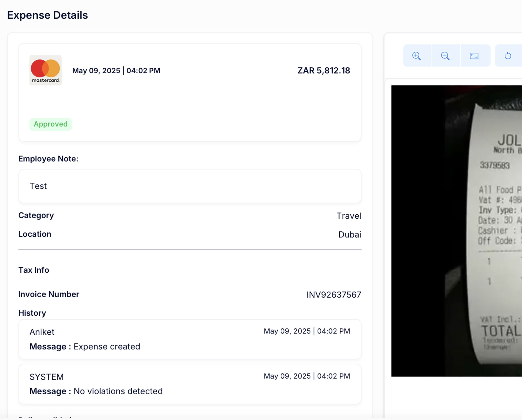This screenshot has width=522, height=420.
Task: Click the ZAR 5,812.18 amount
Action: click(x=323, y=71)
